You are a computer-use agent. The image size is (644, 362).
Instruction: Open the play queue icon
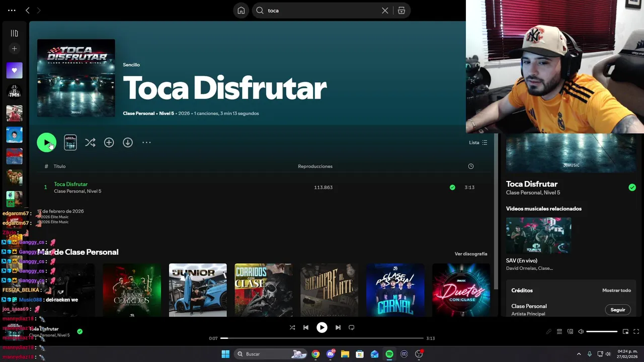pyautogui.click(x=559, y=332)
